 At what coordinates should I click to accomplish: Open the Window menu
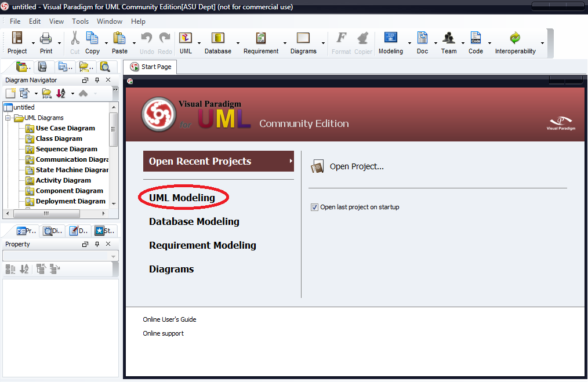coord(110,21)
